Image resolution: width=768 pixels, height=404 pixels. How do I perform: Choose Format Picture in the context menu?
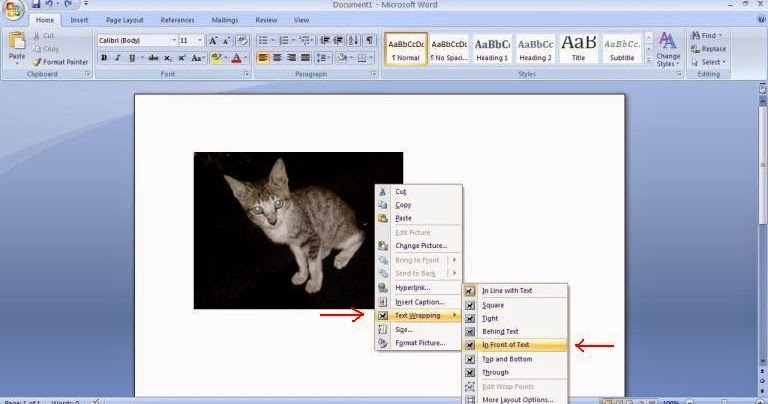coord(419,343)
